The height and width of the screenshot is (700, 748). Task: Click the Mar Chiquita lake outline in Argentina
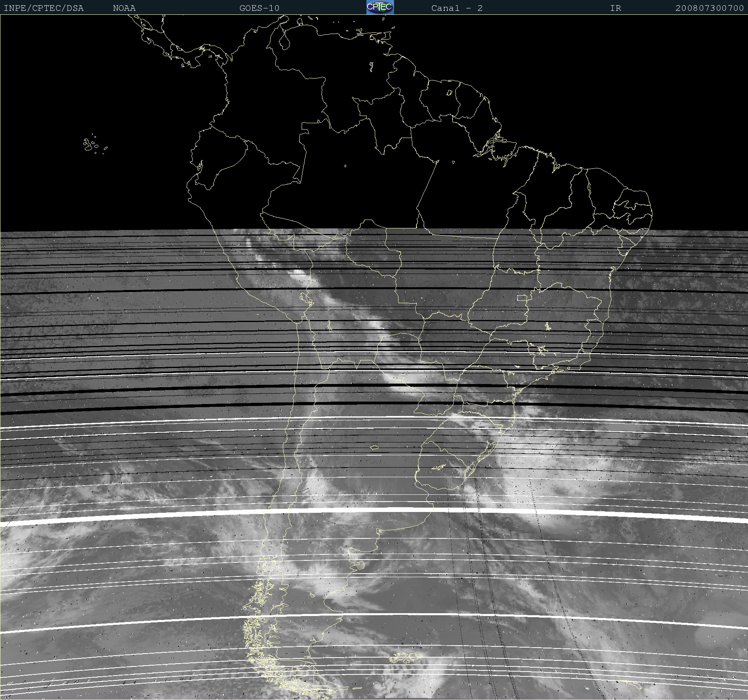pyautogui.click(x=374, y=448)
